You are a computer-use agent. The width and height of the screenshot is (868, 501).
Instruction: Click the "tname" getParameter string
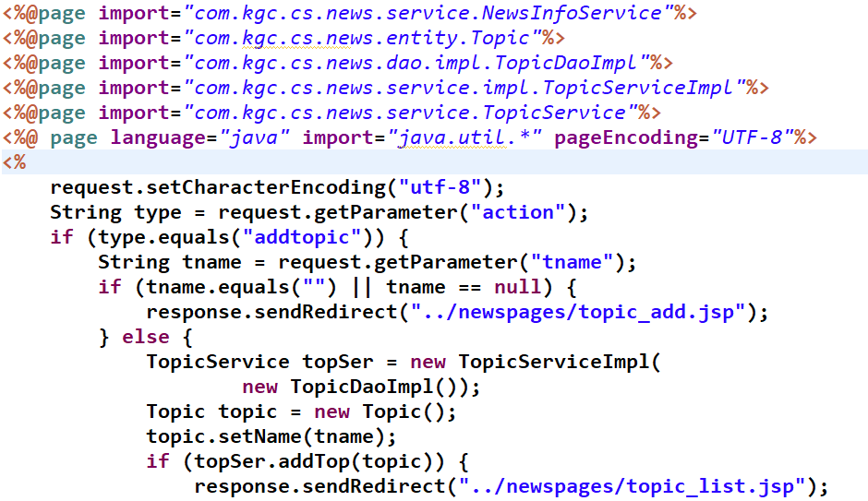(578, 263)
